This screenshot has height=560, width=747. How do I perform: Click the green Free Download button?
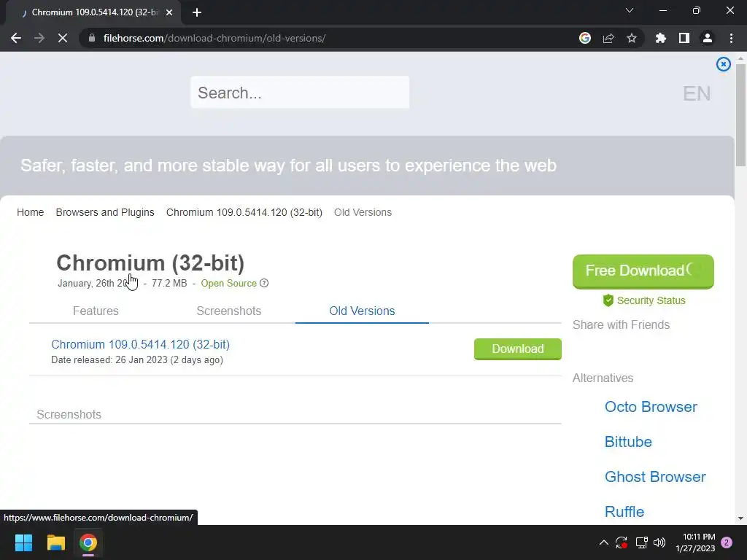click(x=643, y=271)
